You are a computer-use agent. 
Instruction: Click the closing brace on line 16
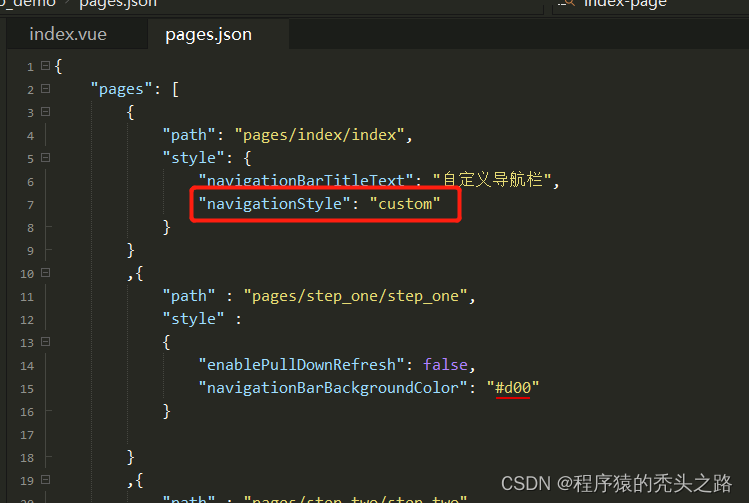(x=167, y=411)
